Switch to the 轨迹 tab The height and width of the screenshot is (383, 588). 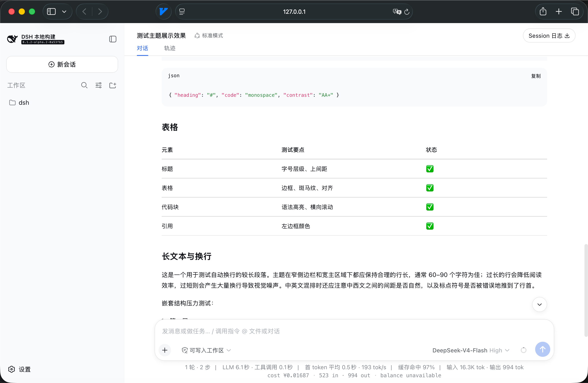[x=170, y=48]
